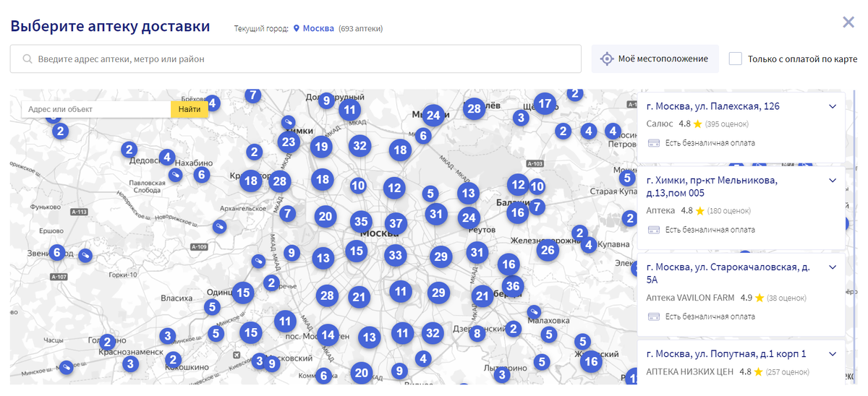Click single pharmacy pin near Химки
The width and height of the screenshot is (868, 396).
point(287,121)
